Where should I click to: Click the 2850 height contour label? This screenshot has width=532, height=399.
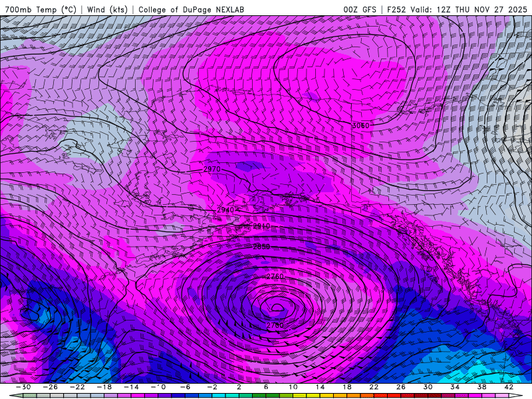pyautogui.click(x=261, y=247)
